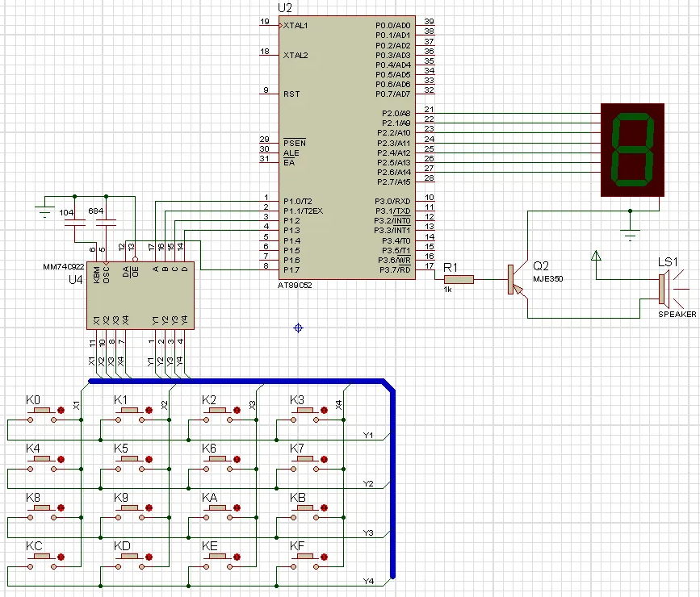Click the power terminal arrow near the speaker

(596, 256)
